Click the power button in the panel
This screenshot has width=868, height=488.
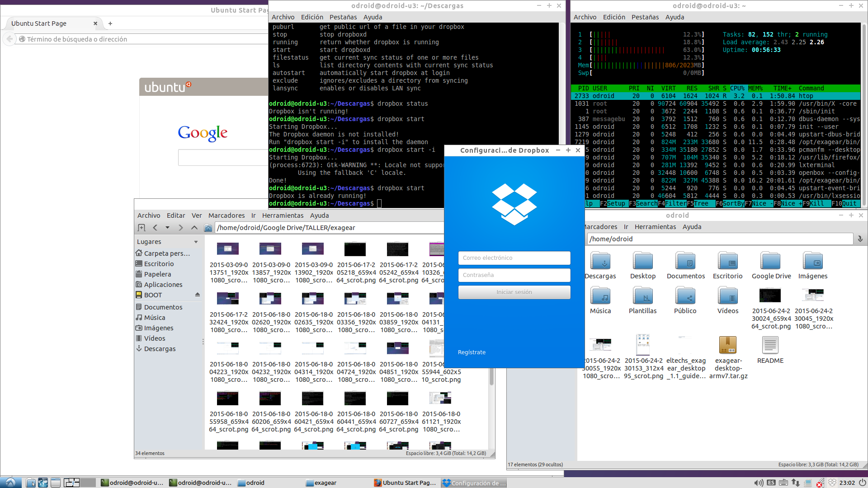click(x=862, y=483)
